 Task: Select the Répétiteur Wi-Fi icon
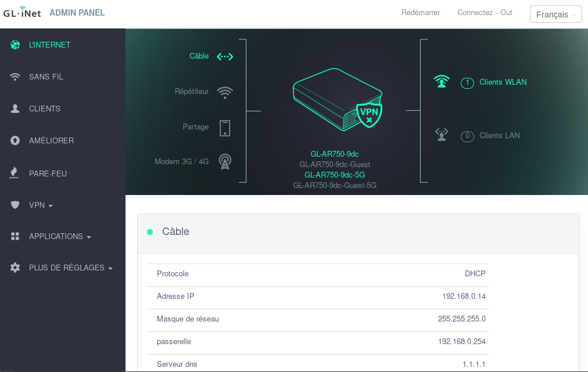point(225,92)
